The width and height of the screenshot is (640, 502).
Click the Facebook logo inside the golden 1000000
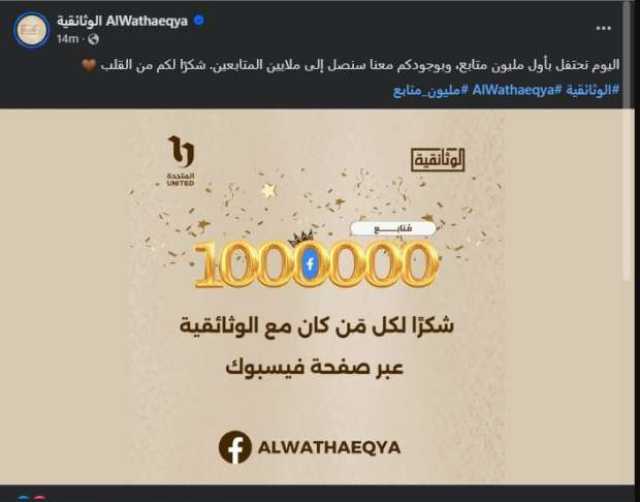point(311,264)
